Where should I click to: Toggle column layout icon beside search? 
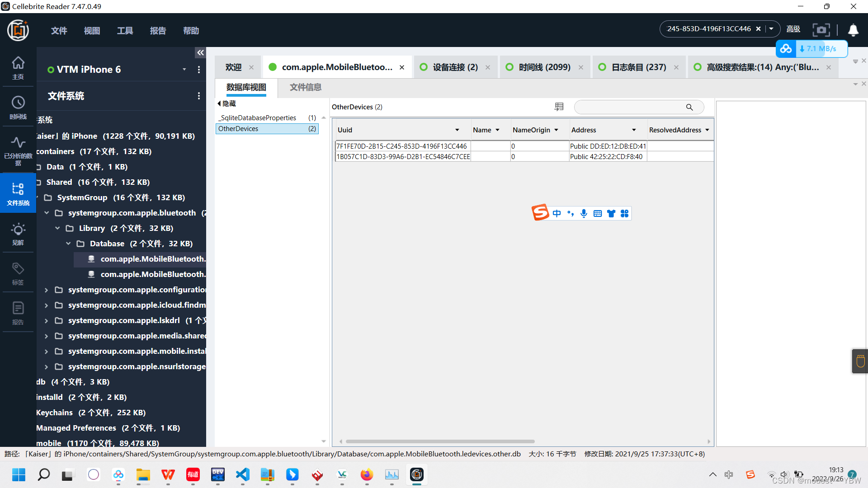tap(559, 107)
